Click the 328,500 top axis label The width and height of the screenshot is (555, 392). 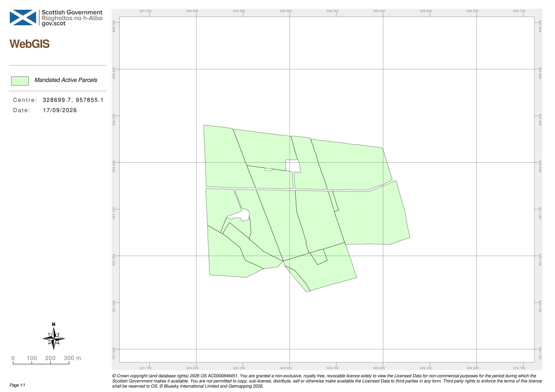coord(286,11)
